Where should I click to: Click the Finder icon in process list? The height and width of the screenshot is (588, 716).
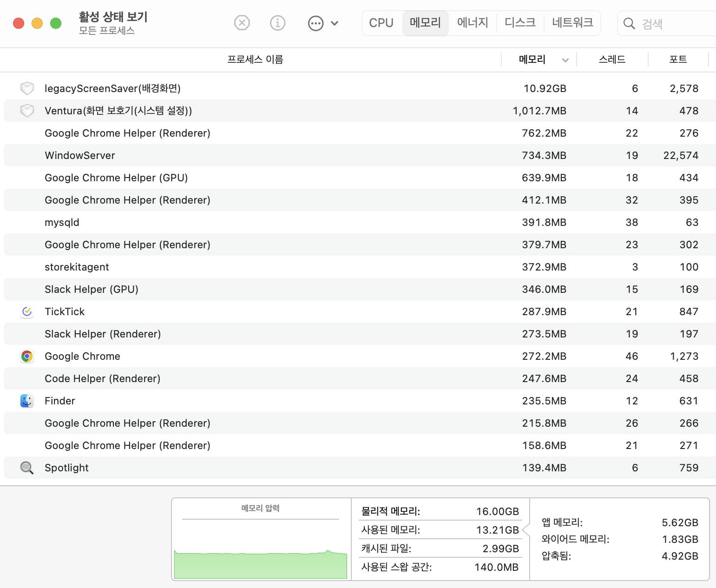27,401
